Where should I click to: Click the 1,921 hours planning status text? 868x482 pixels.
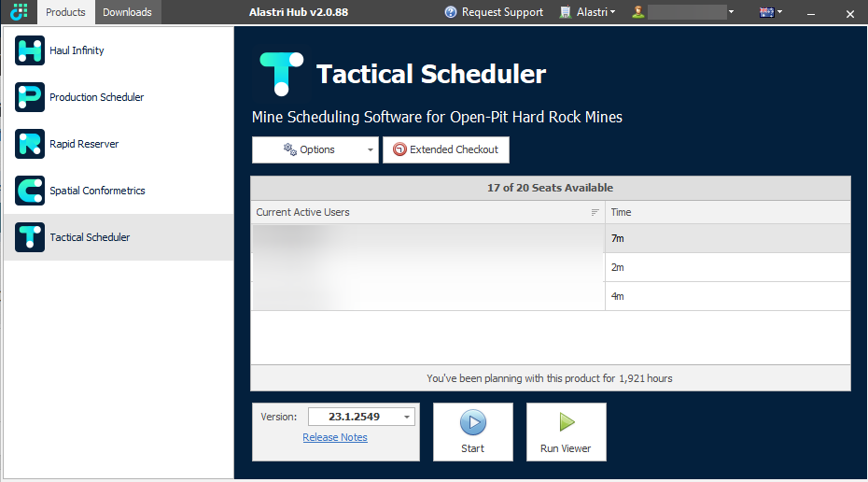(x=550, y=378)
